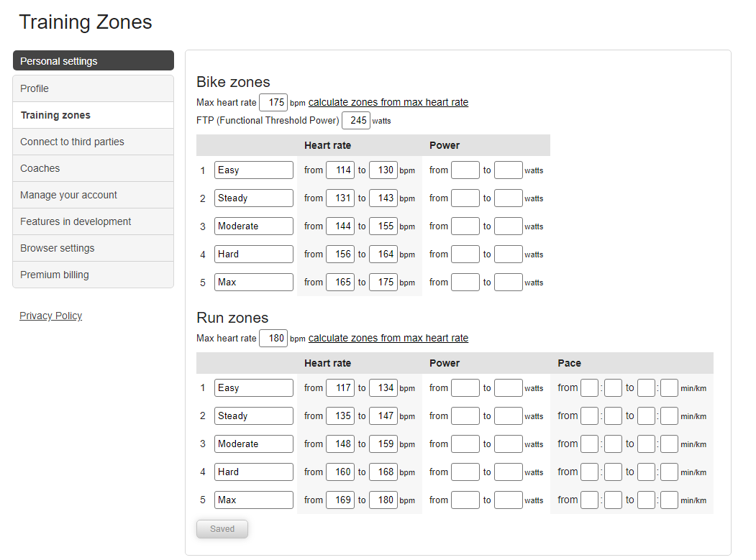
Task: Select Browser settings in the sidebar
Action: 58,247
